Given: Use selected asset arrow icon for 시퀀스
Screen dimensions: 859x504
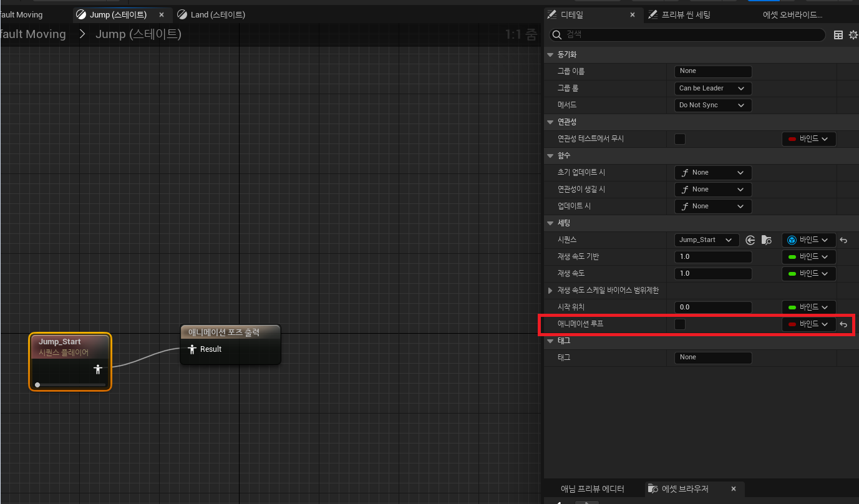Looking at the screenshot, I should tap(750, 240).
